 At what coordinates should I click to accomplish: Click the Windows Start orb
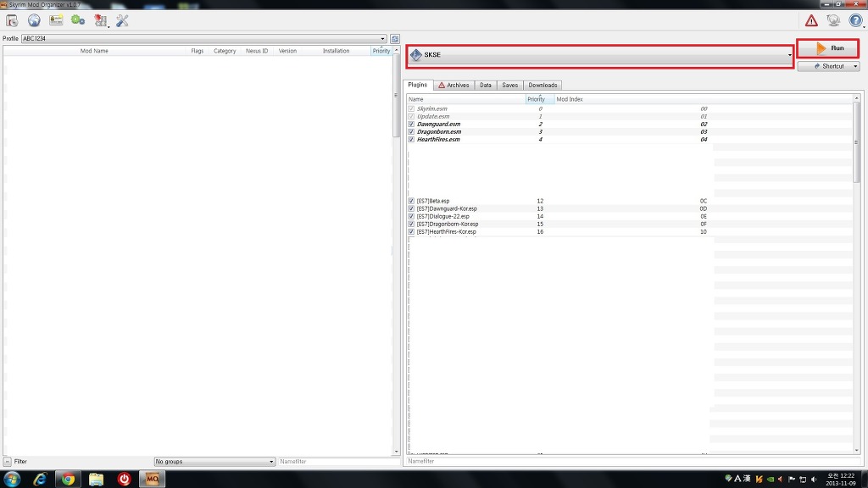click(x=12, y=480)
